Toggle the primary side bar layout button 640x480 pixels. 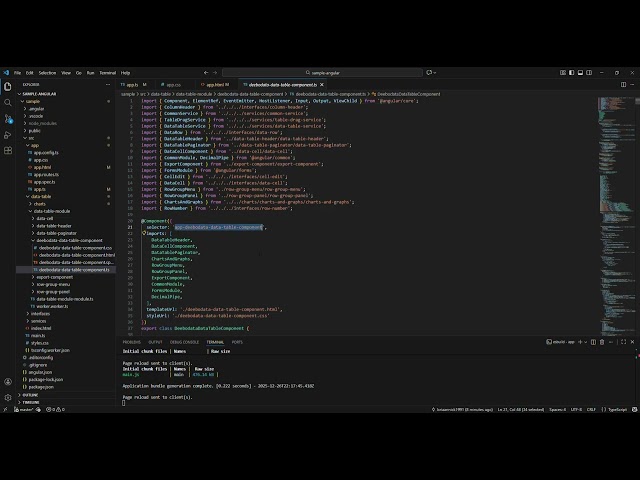(571, 73)
